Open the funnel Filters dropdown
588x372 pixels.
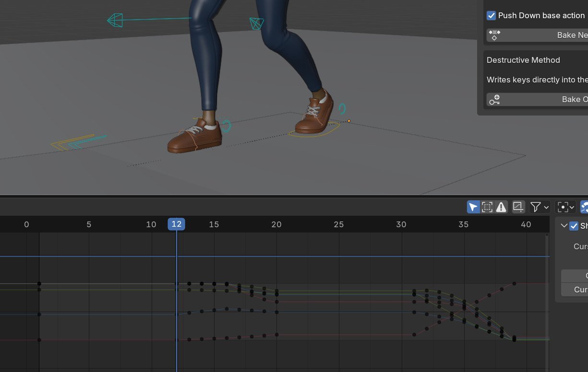point(540,207)
